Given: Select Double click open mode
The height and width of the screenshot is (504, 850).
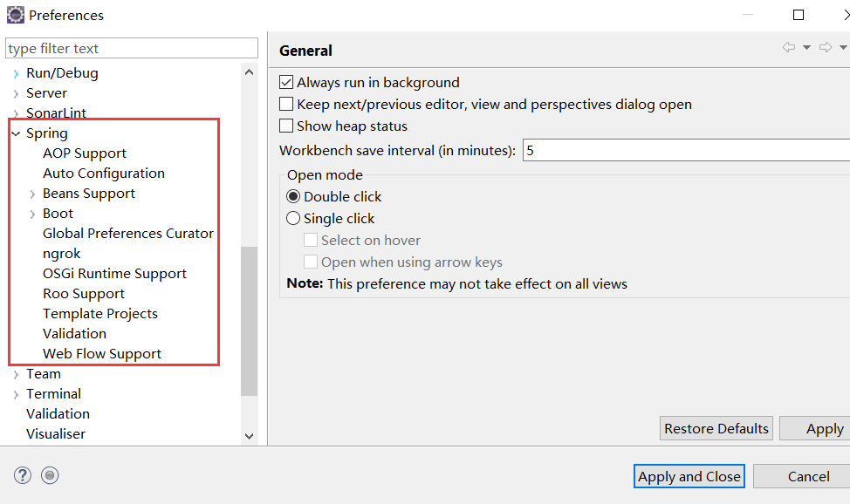Looking at the screenshot, I should [293, 196].
